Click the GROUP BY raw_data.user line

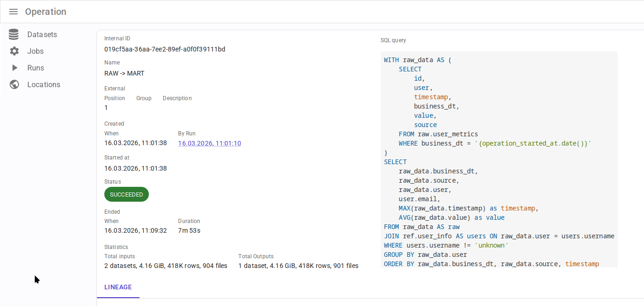click(x=425, y=255)
